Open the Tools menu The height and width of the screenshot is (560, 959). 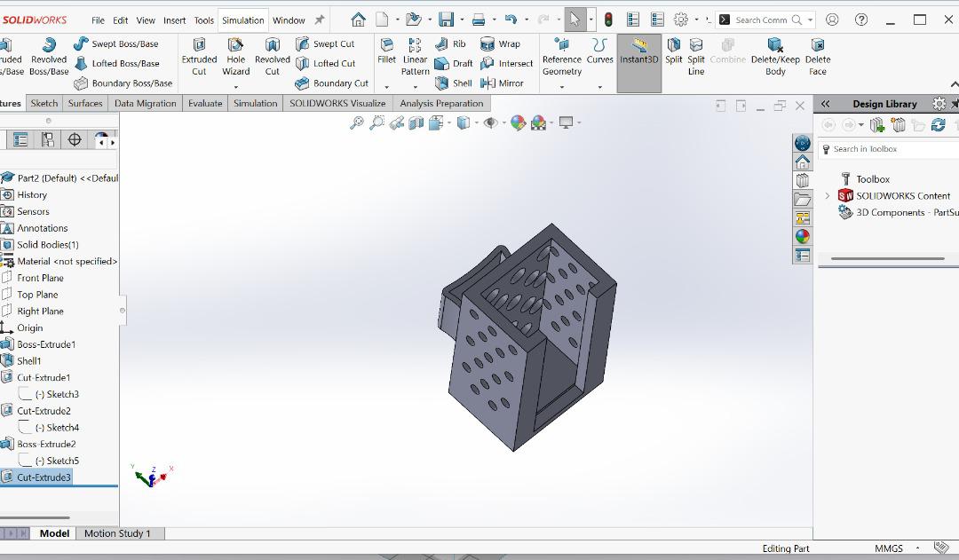click(203, 20)
